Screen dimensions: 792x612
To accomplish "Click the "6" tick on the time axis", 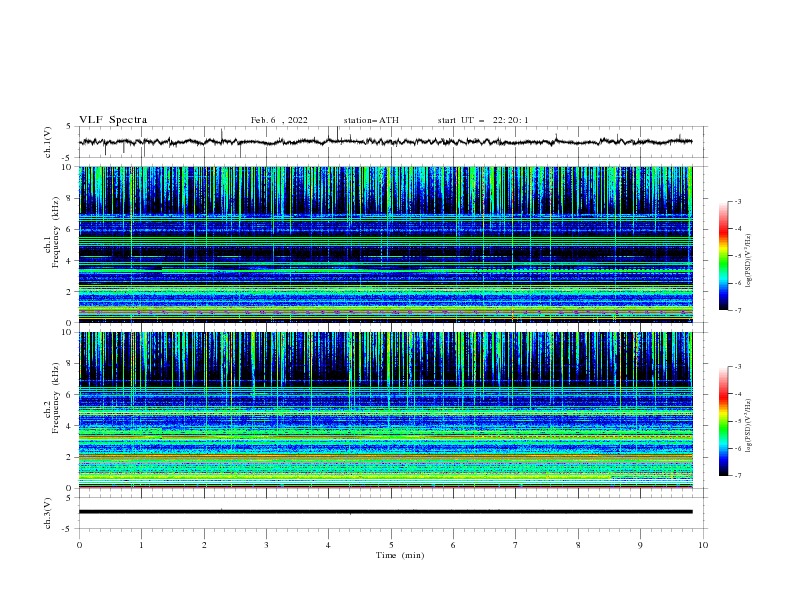I will (x=453, y=545).
